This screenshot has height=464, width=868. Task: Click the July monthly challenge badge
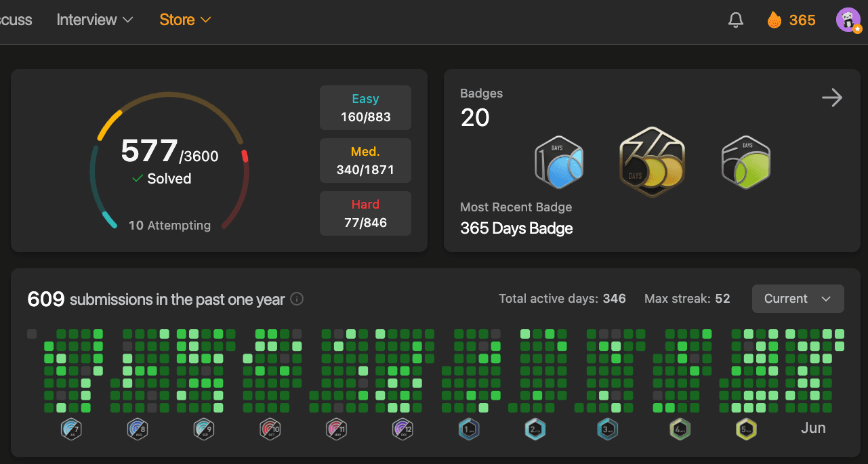click(71, 428)
